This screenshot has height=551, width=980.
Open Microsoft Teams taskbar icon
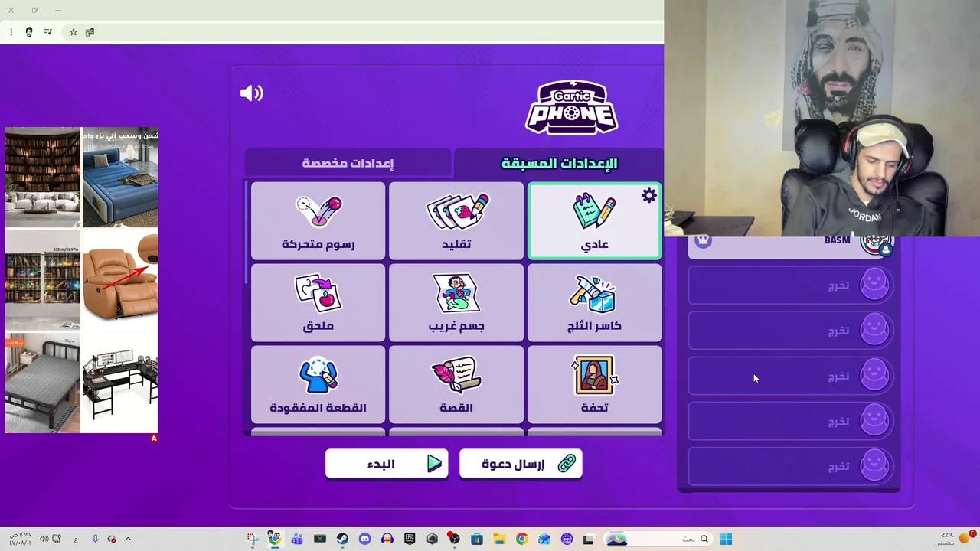[297, 539]
